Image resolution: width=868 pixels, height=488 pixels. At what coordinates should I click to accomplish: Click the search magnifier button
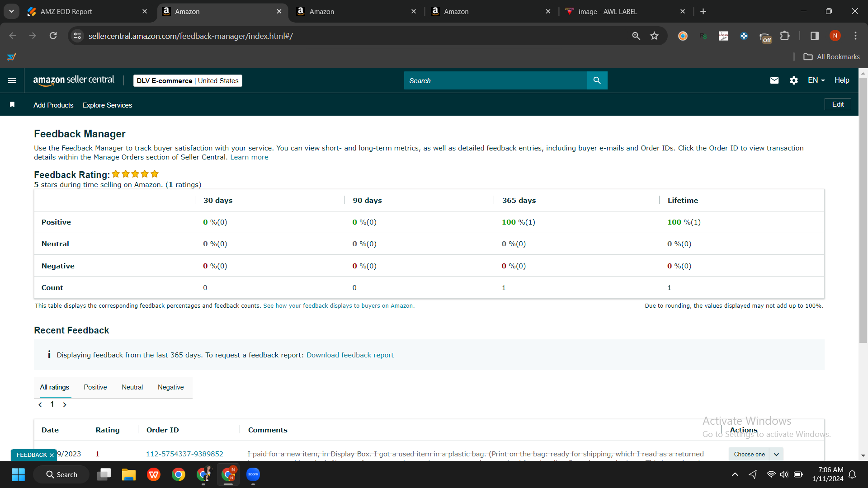click(597, 80)
